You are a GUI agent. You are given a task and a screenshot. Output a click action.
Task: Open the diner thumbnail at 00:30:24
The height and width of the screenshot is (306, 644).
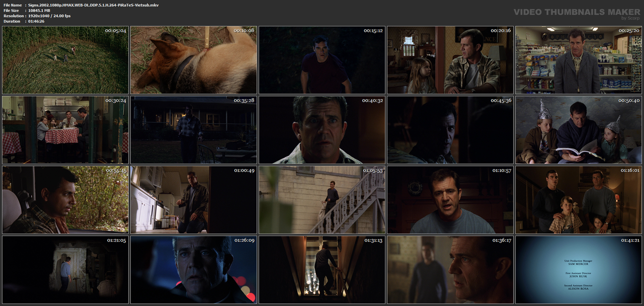[x=65, y=130]
